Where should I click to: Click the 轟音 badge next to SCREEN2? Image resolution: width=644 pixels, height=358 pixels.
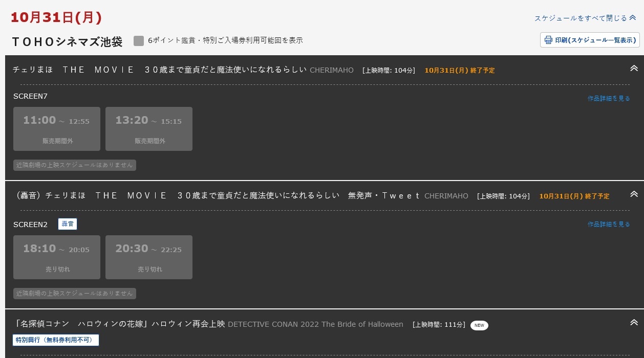(x=68, y=224)
